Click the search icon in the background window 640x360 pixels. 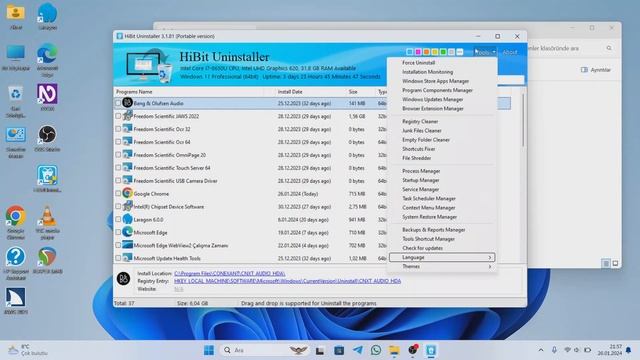tap(609, 48)
